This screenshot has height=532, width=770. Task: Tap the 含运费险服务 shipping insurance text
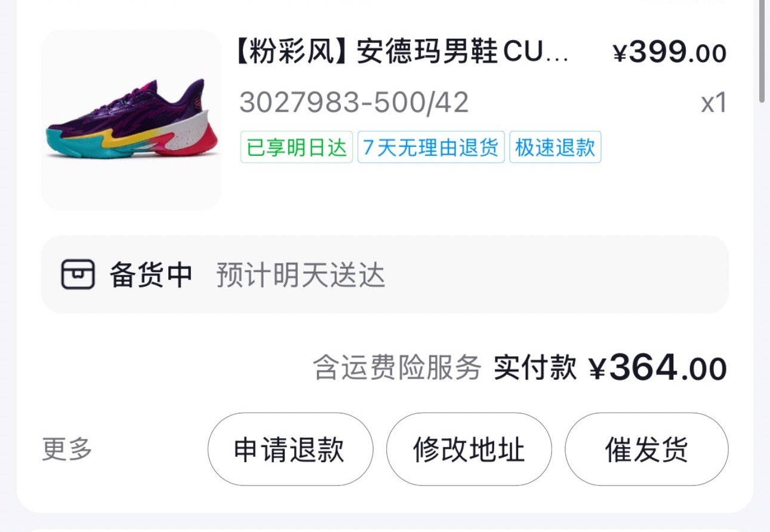pyautogui.click(x=397, y=368)
